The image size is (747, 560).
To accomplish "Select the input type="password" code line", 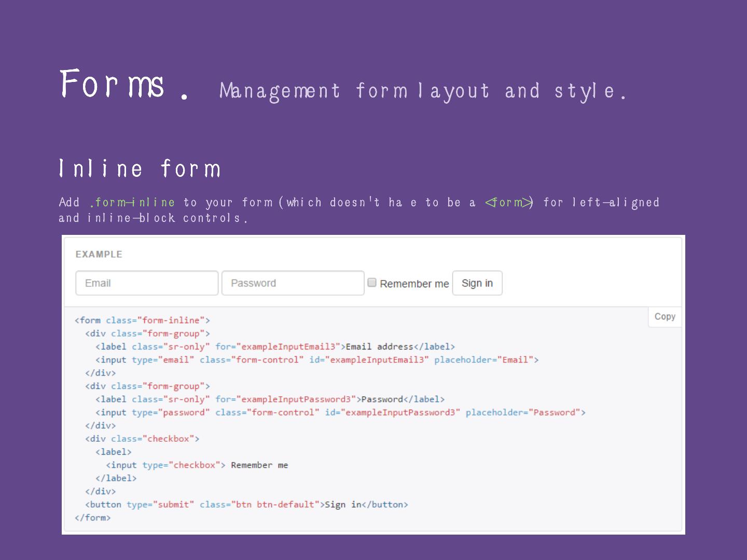I will (x=340, y=413).
